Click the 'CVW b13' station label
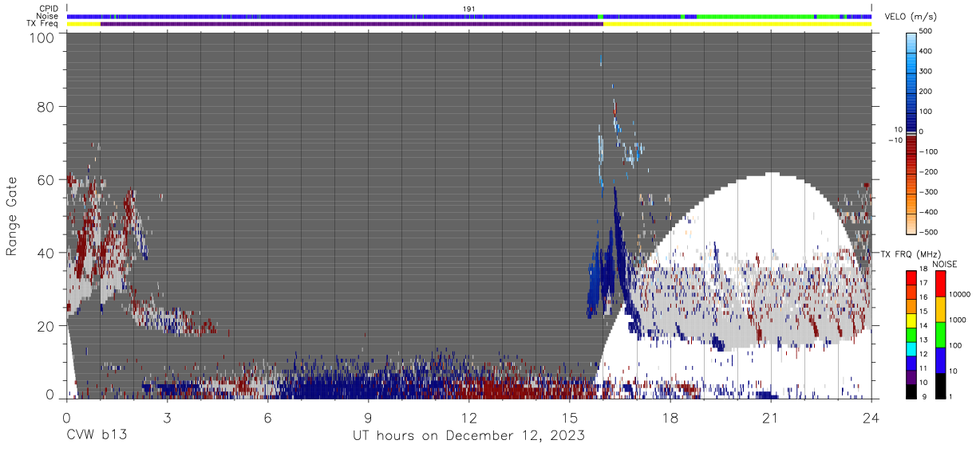The width and height of the screenshot is (980, 452). click(x=96, y=435)
